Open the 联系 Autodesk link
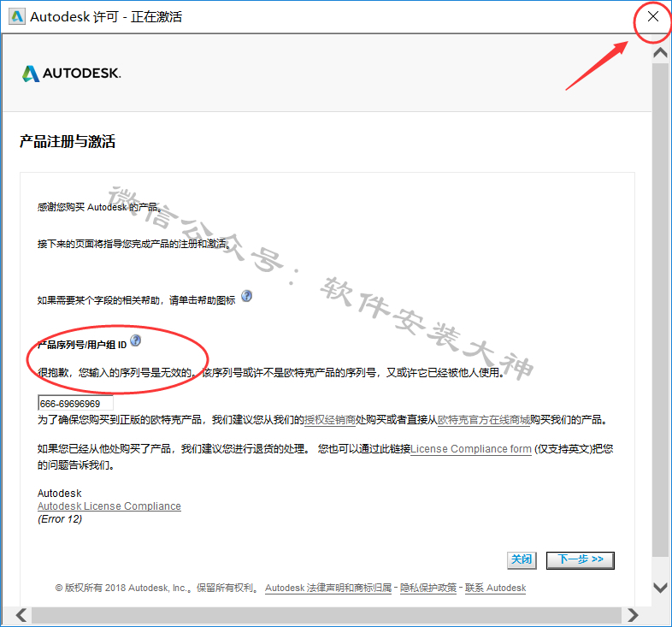The height and width of the screenshot is (627, 672). pyautogui.click(x=495, y=588)
